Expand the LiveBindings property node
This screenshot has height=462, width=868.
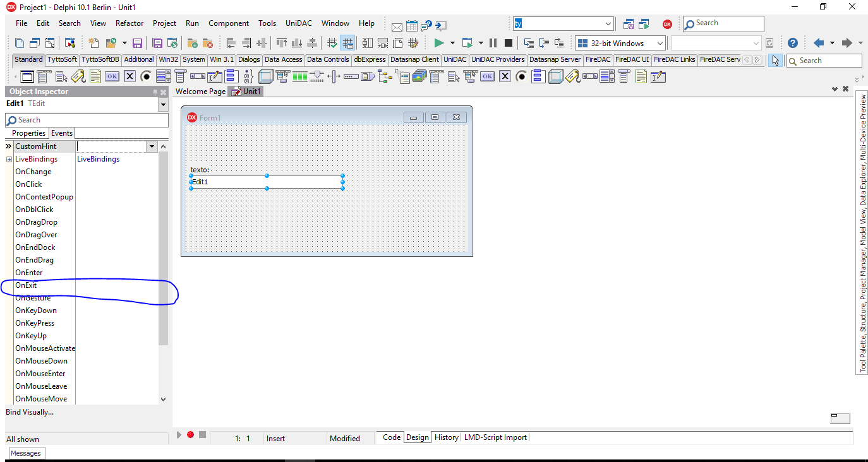tap(9, 159)
